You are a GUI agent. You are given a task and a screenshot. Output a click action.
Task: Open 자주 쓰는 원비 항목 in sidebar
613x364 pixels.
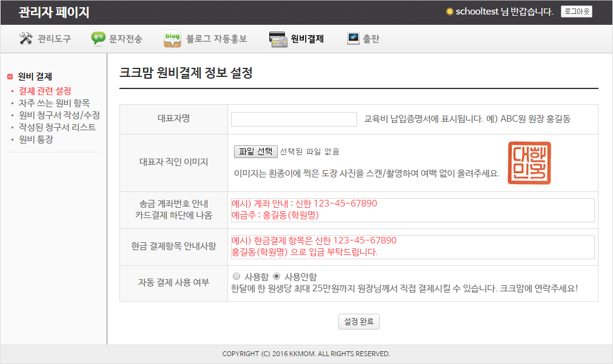54,103
